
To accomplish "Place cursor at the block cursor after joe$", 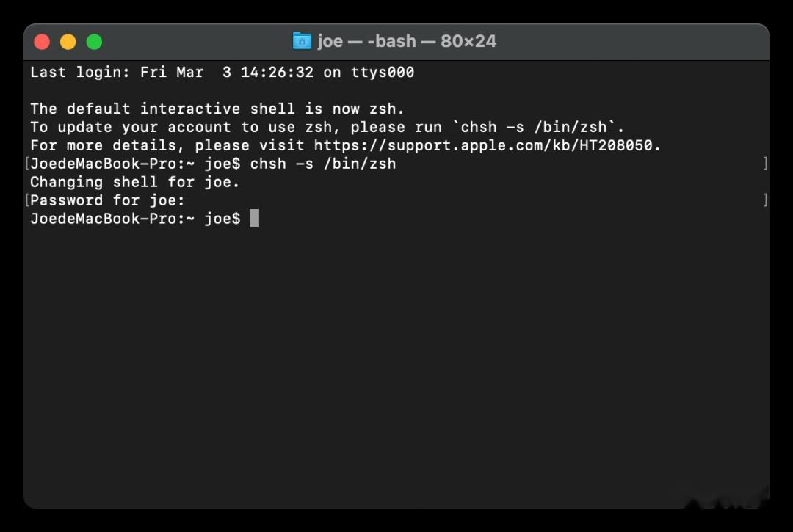I will click(254, 218).
